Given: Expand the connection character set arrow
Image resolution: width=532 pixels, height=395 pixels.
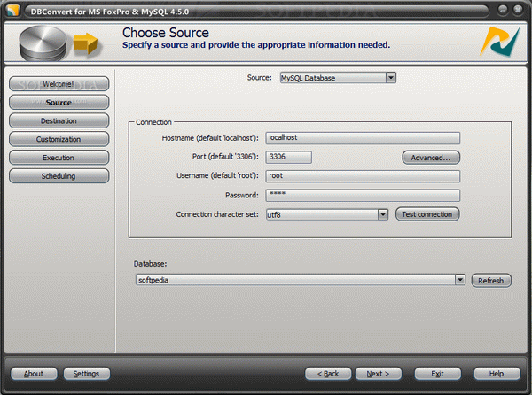Looking at the screenshot, I should pyautogui.click(x=383, y=214).
